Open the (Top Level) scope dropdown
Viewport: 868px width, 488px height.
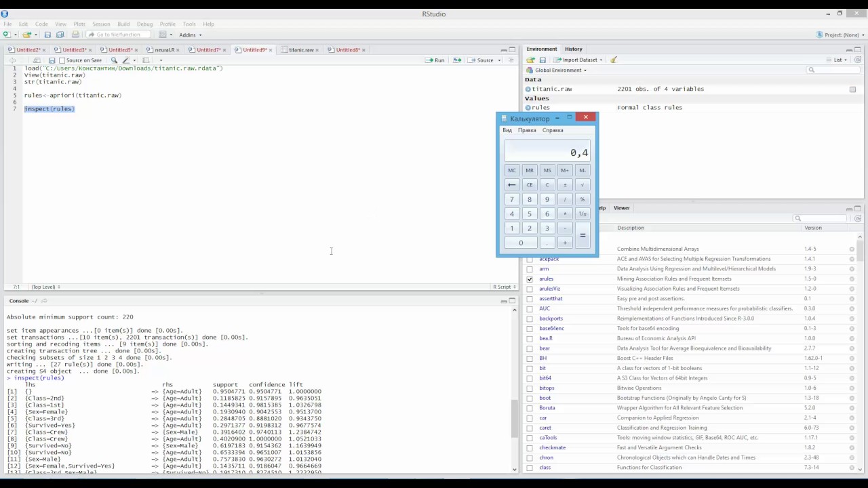click(x=45, y=287)
